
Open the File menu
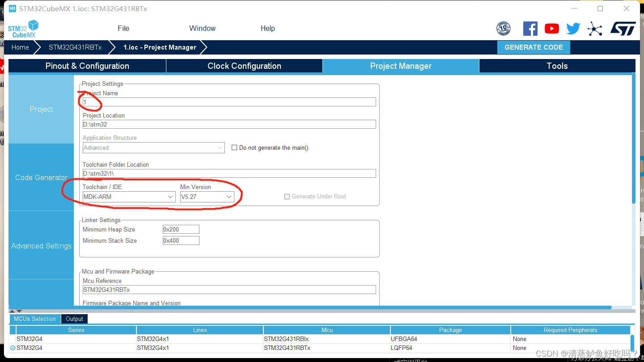(x=123, y=28)
